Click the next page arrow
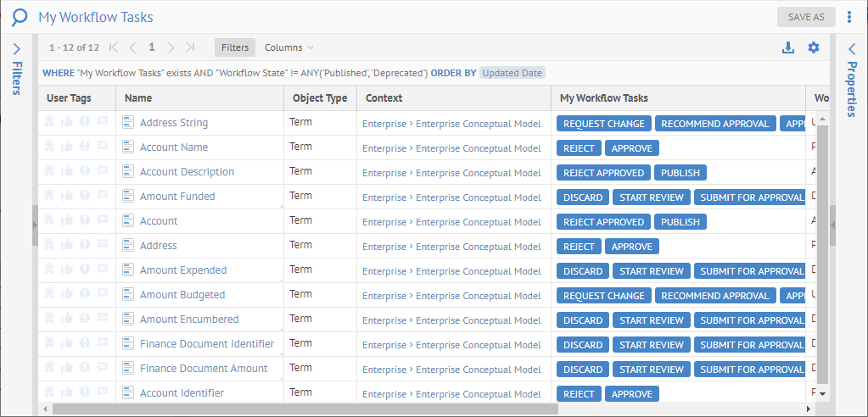This screenshot has height=417, width=868. click(171, 47)
